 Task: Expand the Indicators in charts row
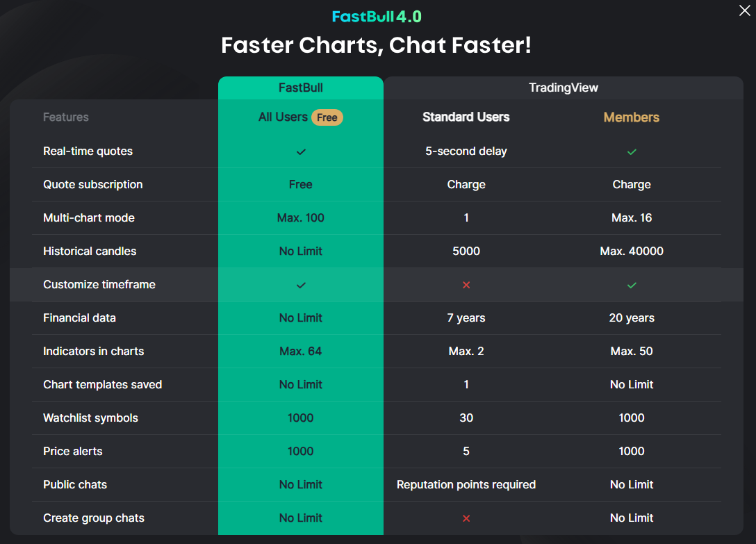point(93,351)
